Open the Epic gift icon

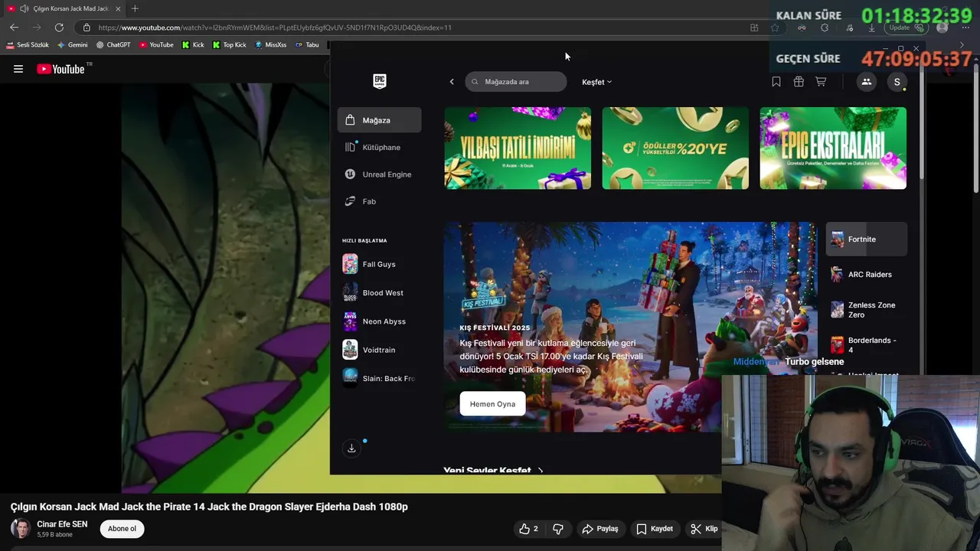[x=799, y=82]
